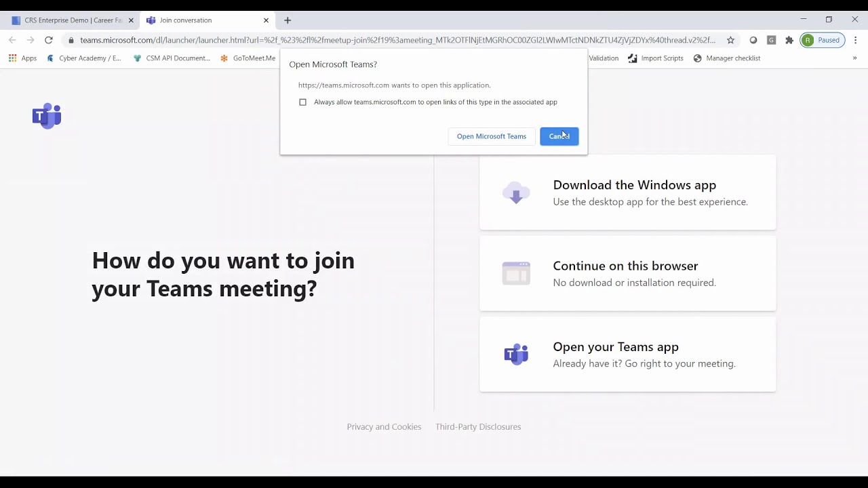Bookmark this page with the star icon
This screenshot has height=488, width=868.
tap(730, 40)
